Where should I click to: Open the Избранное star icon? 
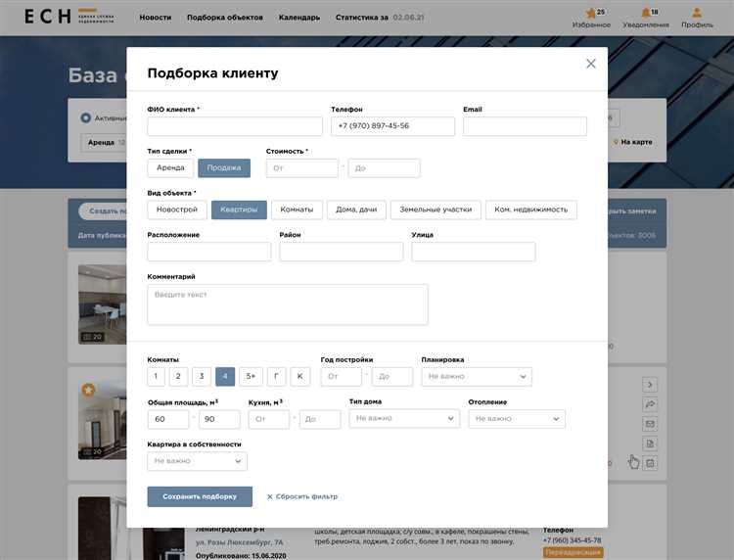tap(590, 13)
